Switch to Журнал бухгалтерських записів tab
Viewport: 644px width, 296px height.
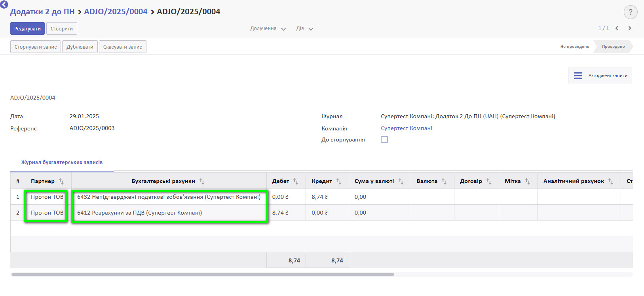[x=62, y=162]
